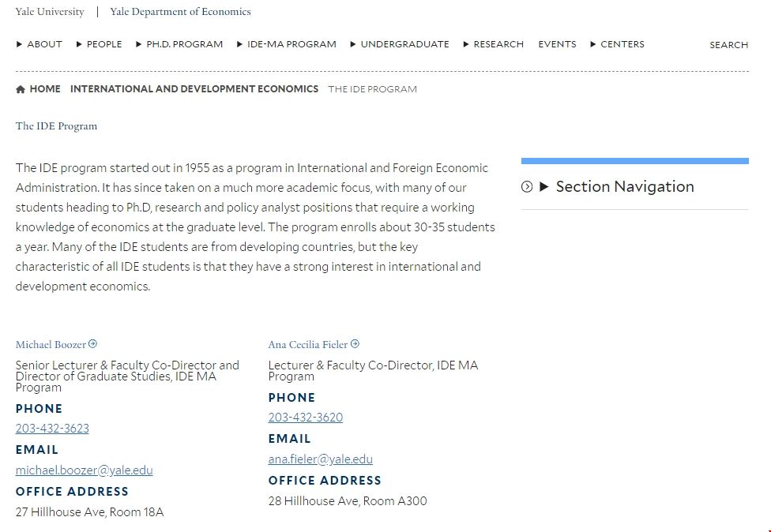Go to International and Development Economics breadcrumb

coord(194,89)
